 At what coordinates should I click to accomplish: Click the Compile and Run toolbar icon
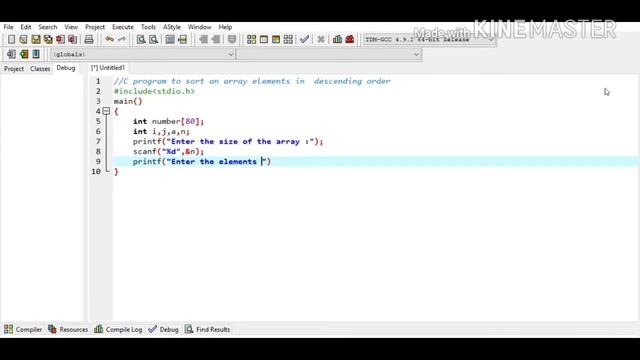[x=276, y=39]
